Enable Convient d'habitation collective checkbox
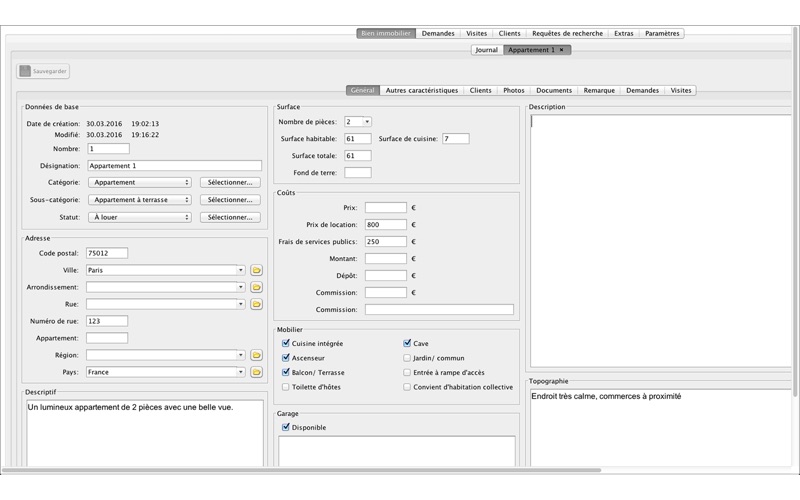This screenshot has height=500, width=800. click(x=407, y=387)
